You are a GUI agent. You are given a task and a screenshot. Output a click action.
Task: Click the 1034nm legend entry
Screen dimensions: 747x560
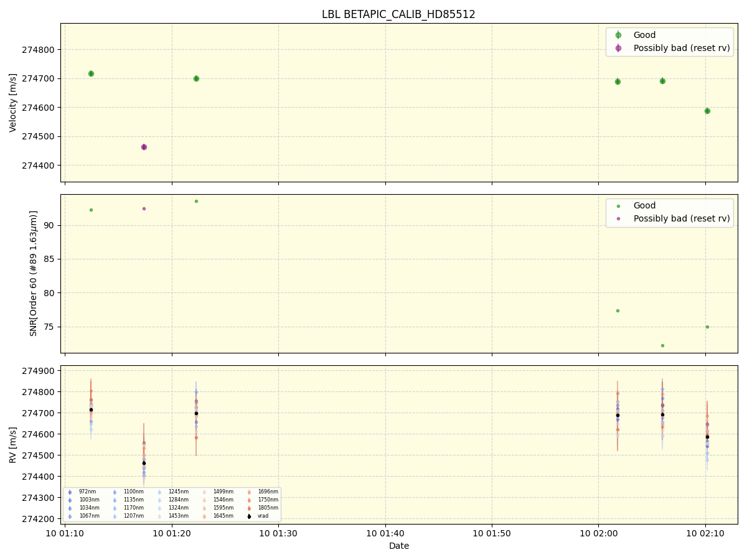[x=89, y=508]
